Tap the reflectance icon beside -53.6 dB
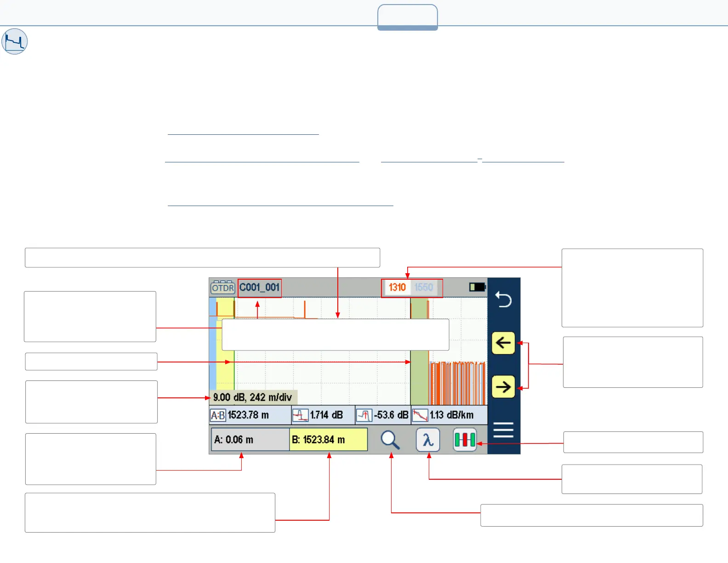This screenshot has width=728, height=563. click(364, 415)
